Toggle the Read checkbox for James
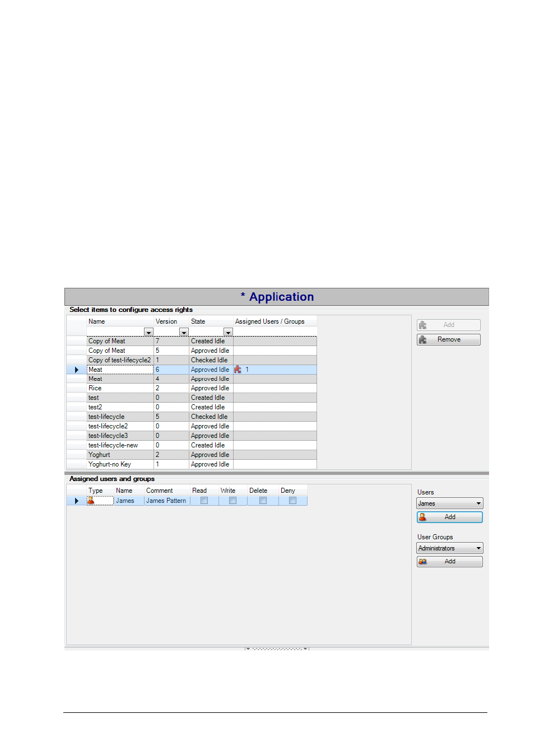This screenshot has height=756, width=535. coord(204,501)
